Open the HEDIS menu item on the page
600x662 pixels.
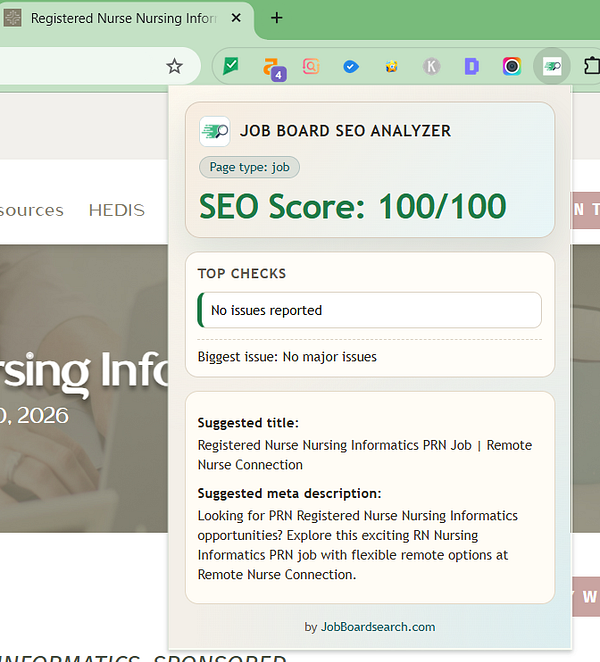[117, 210]
